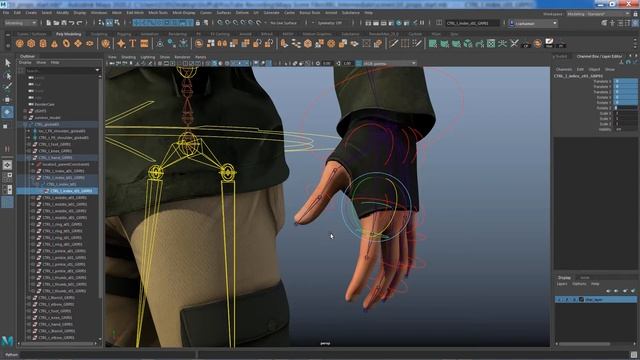
Task: Open the Modeling menu set dropdown
Action: point(20,23)
